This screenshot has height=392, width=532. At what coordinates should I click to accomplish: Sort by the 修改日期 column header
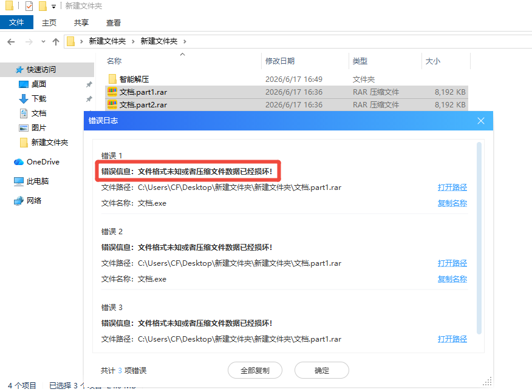(280, 61)
